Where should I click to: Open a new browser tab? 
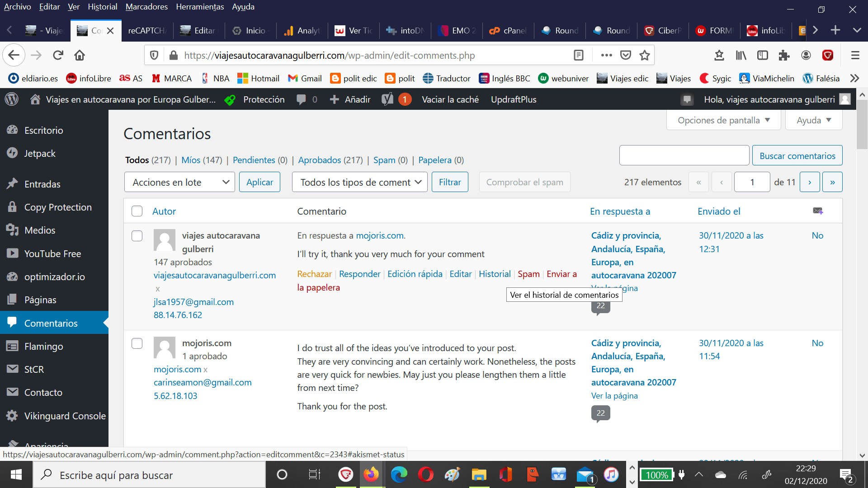click(835, 30)
